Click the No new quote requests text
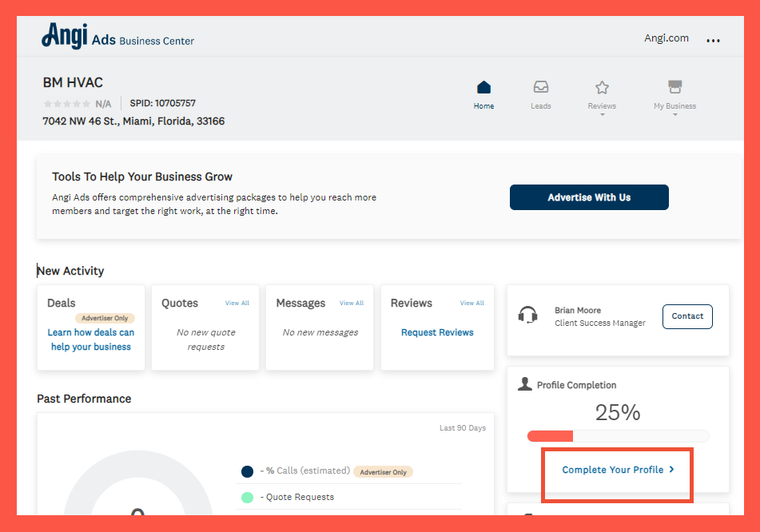The width and height of the screenshot is (760, 532). click(206, 339)
